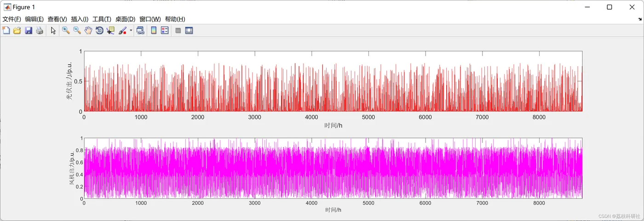Select the Data Cursor tool
644x221 pixels.
(x=110, y=31)
